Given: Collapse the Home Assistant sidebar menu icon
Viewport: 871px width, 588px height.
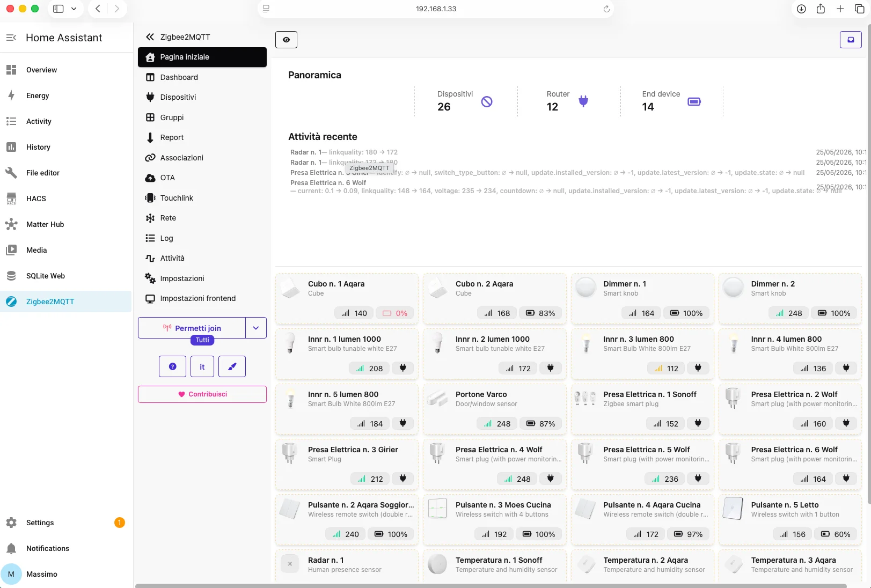Looking at the screenshot, I should click(11, 38).
